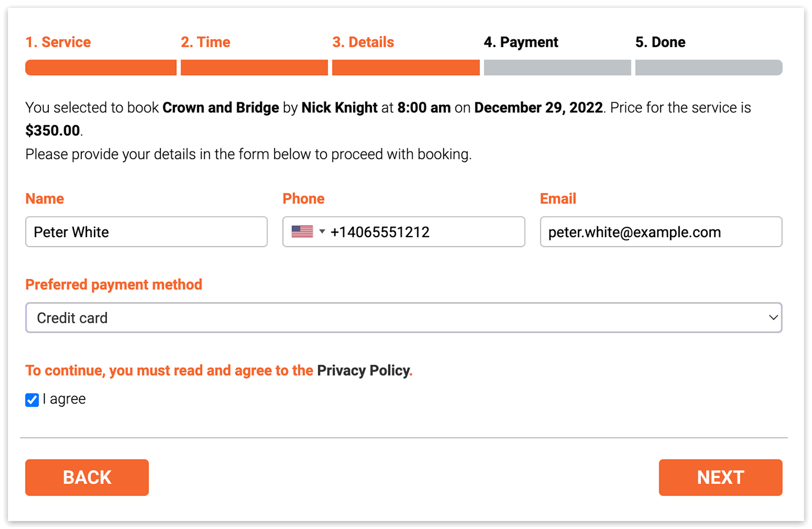Image resolution: width=812 pixels, height=529 pixels.
Task: Click the gray Done progress bar segment
Action: click(x=709, y=67)
